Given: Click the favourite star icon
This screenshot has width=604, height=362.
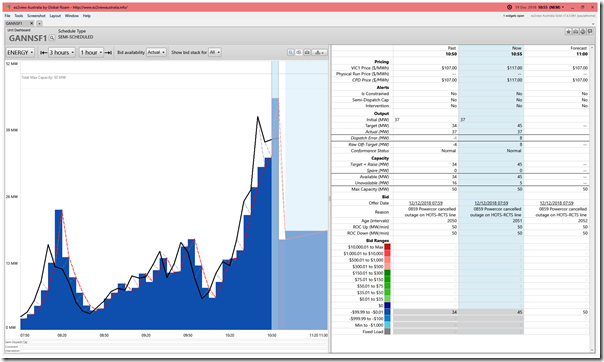Looking at the screenshot, I should pyautogui.click(x=568, y=32).
